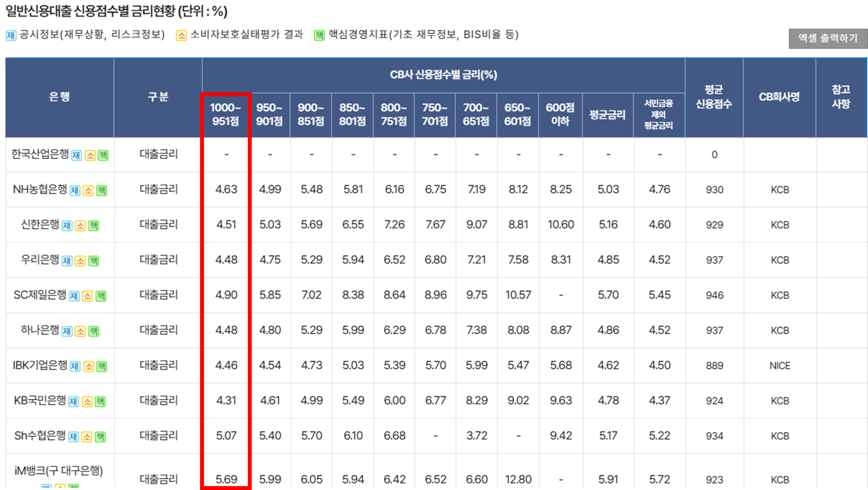The width and height of the screenshot is (868, 490).
Task: Click the CB회사명 column header
Action: (779, 97)
